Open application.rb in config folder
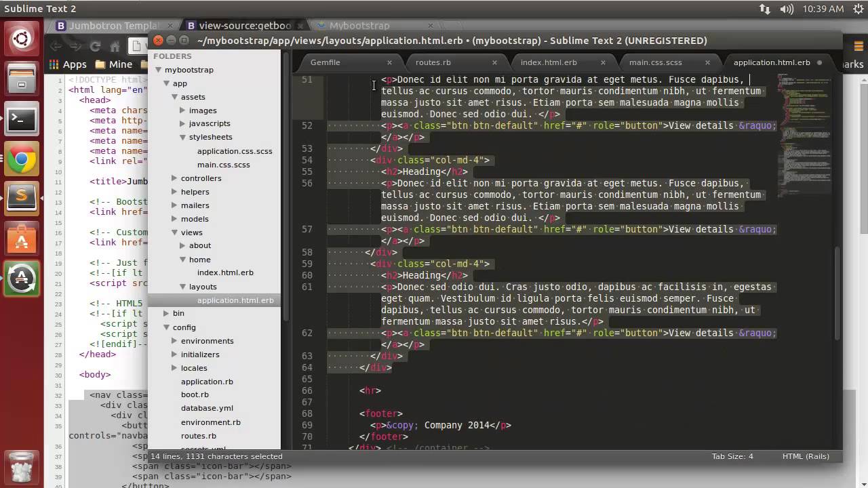The height and width of the screenshot is (488, 868). tap(207, 382)
